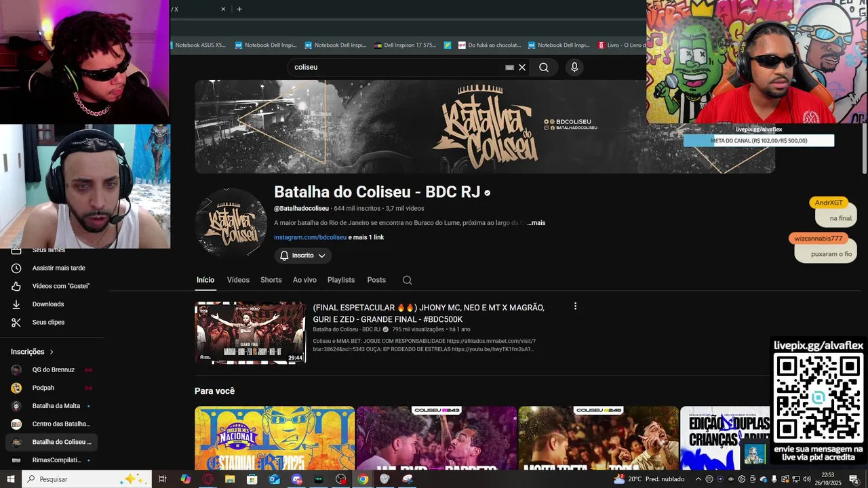Switch to Posts channel tab

click(376, 280)
